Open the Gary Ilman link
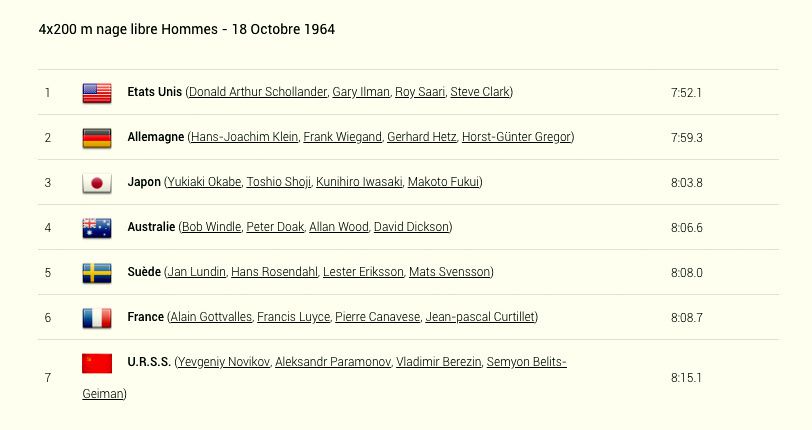 click(x=361, y=92)
